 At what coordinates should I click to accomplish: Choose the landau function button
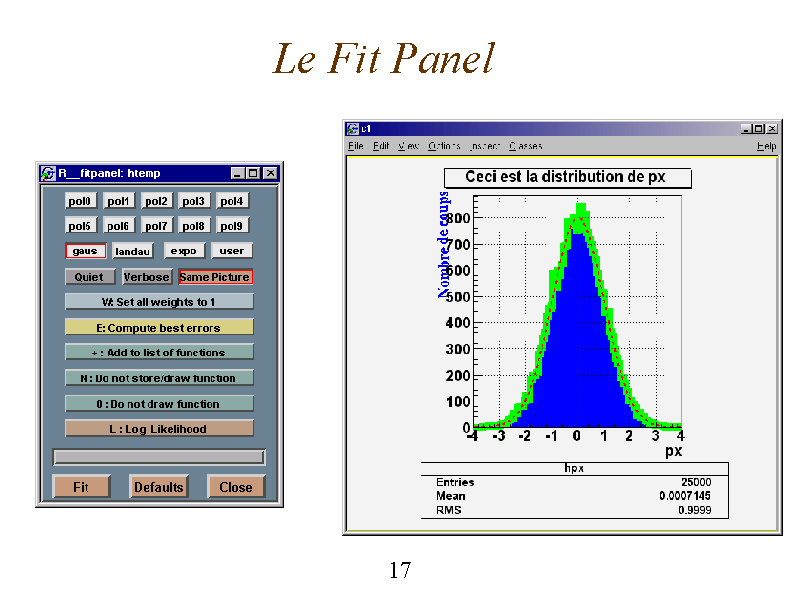[x=132, y=251]
